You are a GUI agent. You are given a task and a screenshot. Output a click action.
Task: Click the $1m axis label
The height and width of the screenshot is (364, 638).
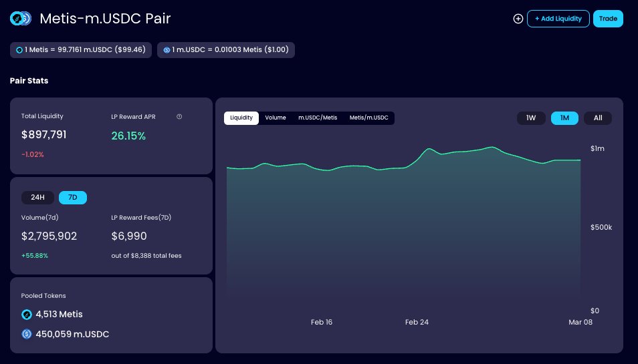point(597,149)
